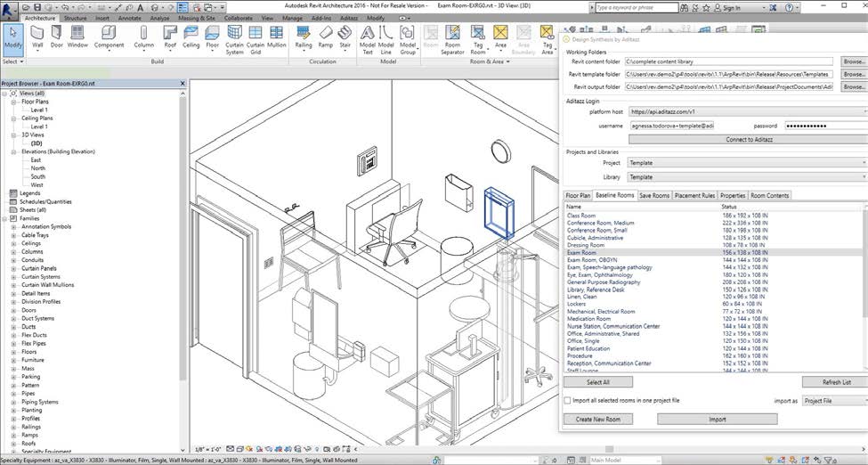Open the Insert ribbon tab
The height and width of the screenshot is (465, 868).
pyautogui.click(x=102, y=19)
